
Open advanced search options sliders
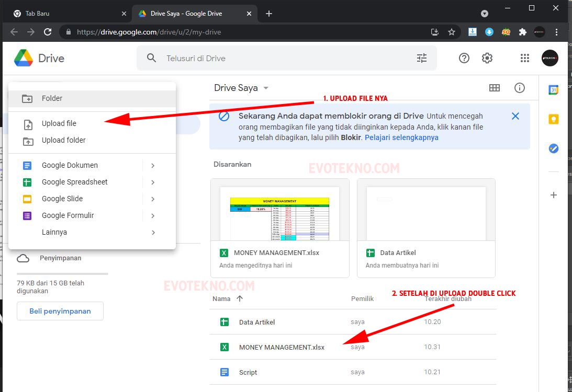click(422, 58)
